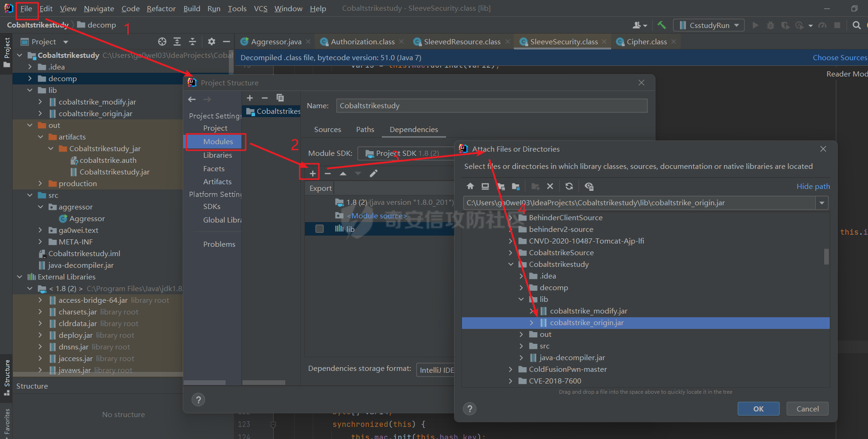Image resolution: width=868 pixels, height=439 pixels.
Task: Select SDKs under Platform Settings
Action: pyautogui.click(x=212, y=207)
